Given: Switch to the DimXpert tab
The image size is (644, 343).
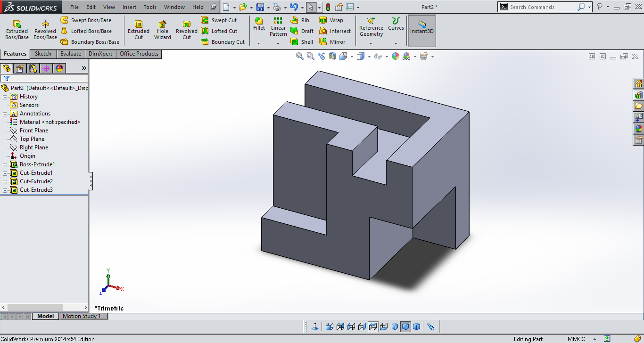Looking at the screenshot, I should pyautogui.click(x=100, y=54).
